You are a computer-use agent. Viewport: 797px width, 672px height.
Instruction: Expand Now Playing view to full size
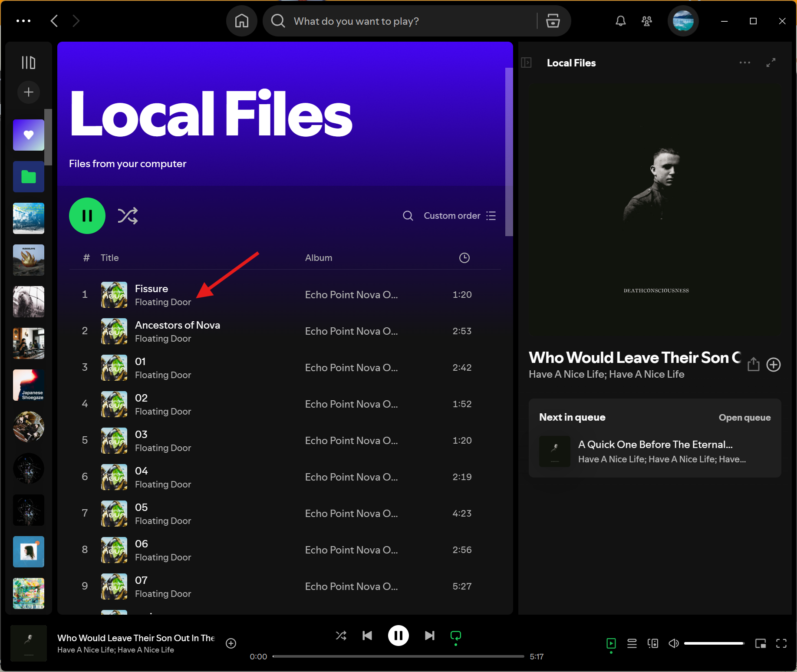pos(771,63)
